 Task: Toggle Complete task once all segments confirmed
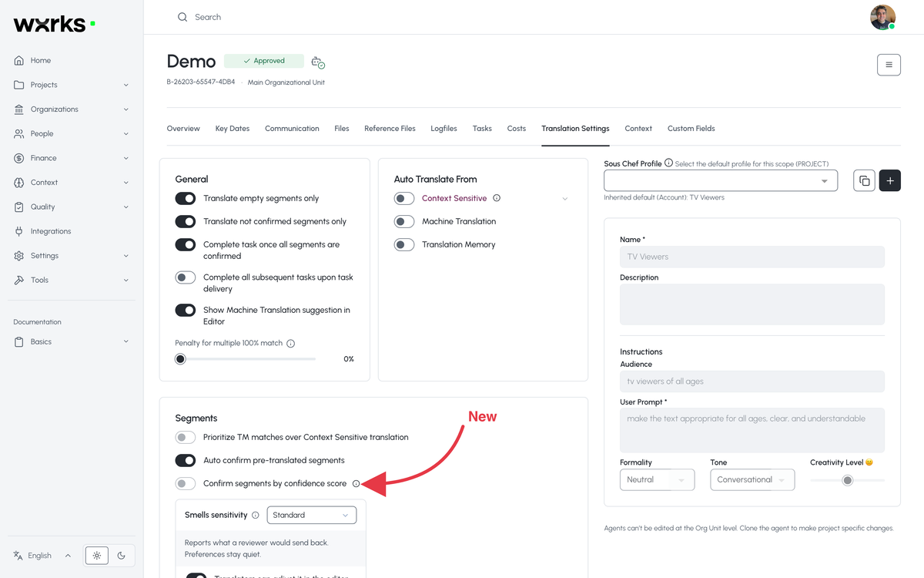coord(186,244)
